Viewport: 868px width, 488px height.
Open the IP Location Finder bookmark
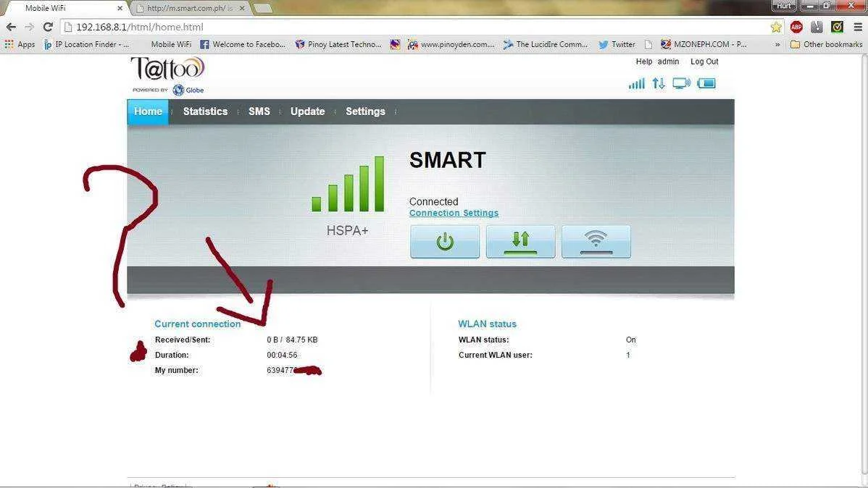click(86, 44)
